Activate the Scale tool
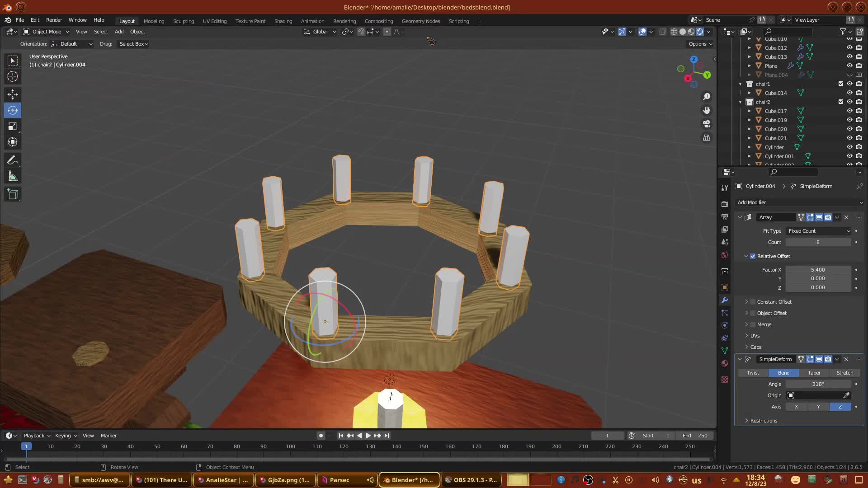The image size is (868, 488). (13, 127)
